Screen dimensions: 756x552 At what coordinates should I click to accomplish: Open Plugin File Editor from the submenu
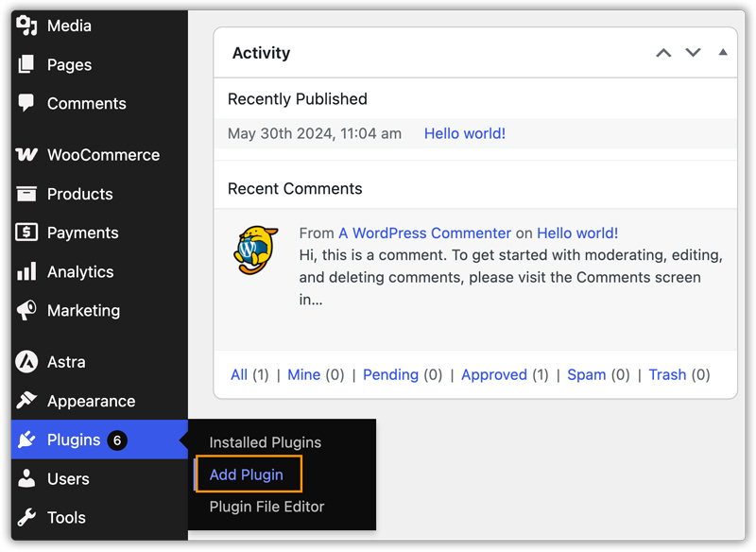[266, 507]
